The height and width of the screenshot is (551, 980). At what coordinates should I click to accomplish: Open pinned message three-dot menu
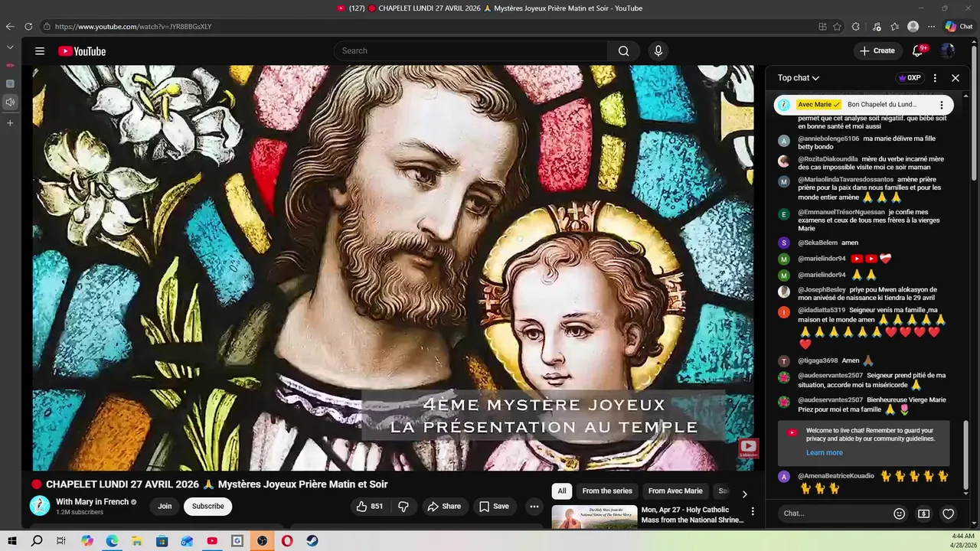[x=942, y=105]
